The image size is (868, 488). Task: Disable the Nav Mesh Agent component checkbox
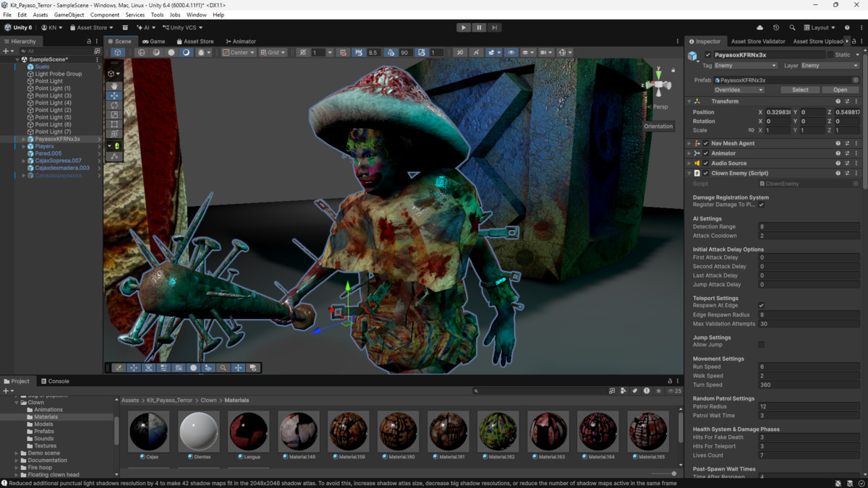pyautogui.click(x=706, y=143)
